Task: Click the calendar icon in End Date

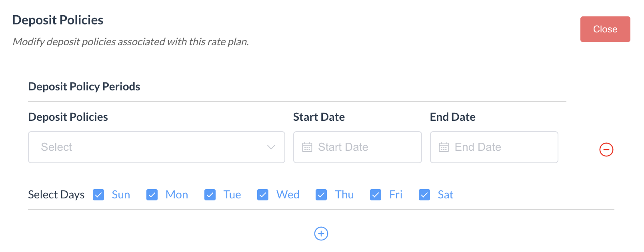Action: [x=444, y=147]
